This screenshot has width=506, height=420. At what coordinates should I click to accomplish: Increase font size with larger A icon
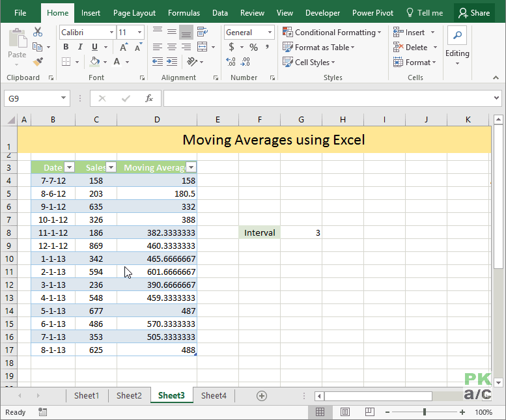pyautogui.click(x=124, y=47)
